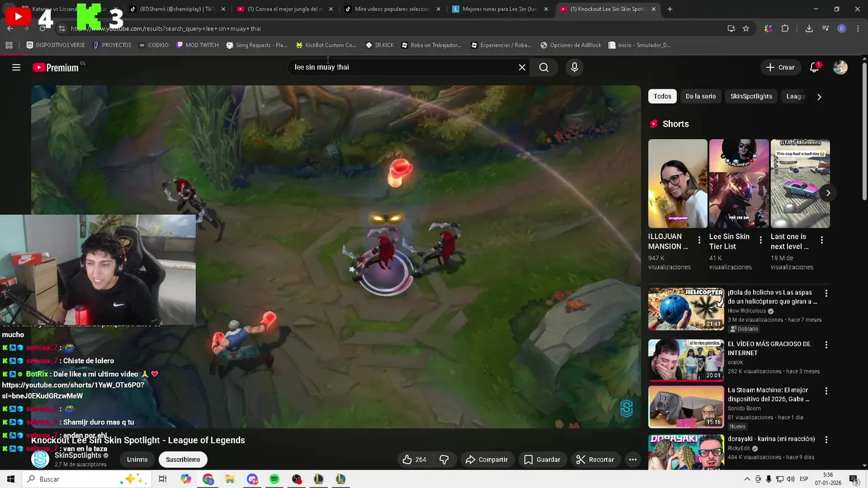This screenshot has width=868, height=488.
Task: Select the 'Todos' filter chip
Action: click(x=663, y=96)
